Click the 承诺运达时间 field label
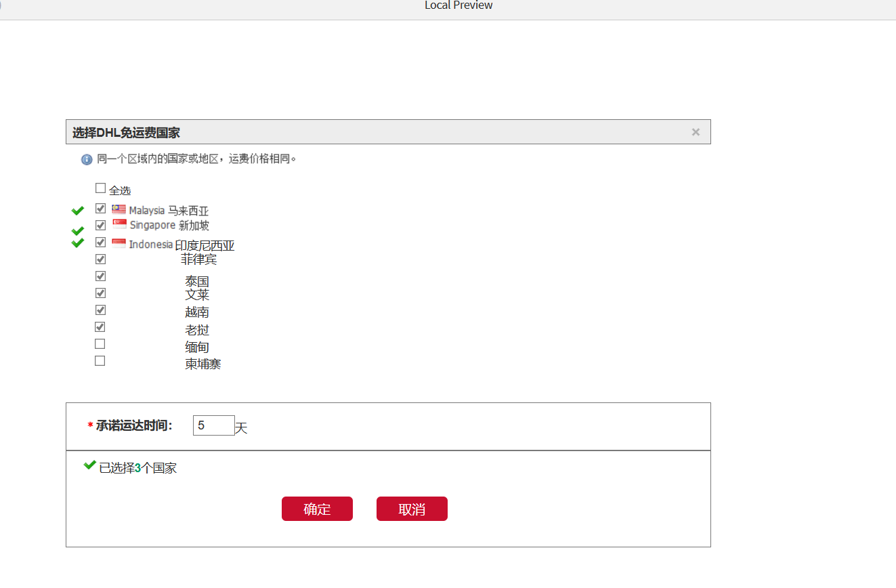The height and width of the screenshot is (588, 896). click(x=134, y=425)
